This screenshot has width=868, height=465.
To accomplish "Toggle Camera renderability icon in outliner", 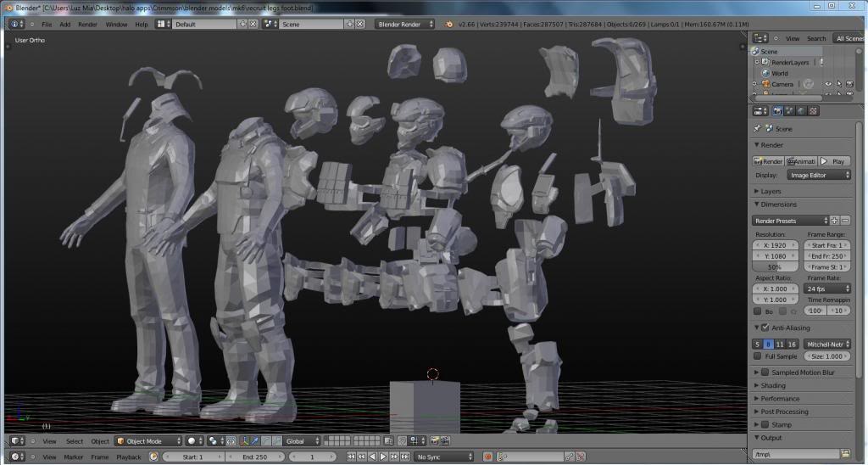I will point(851,84).
